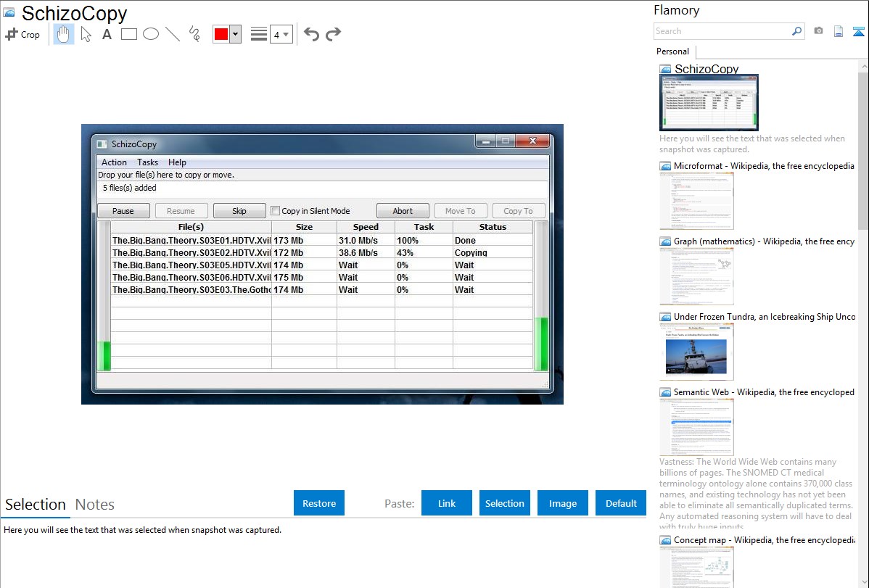This screenshot has height=588, width=869.
Task: Select the S03E02 file row
Action: (x=321, y=253)
